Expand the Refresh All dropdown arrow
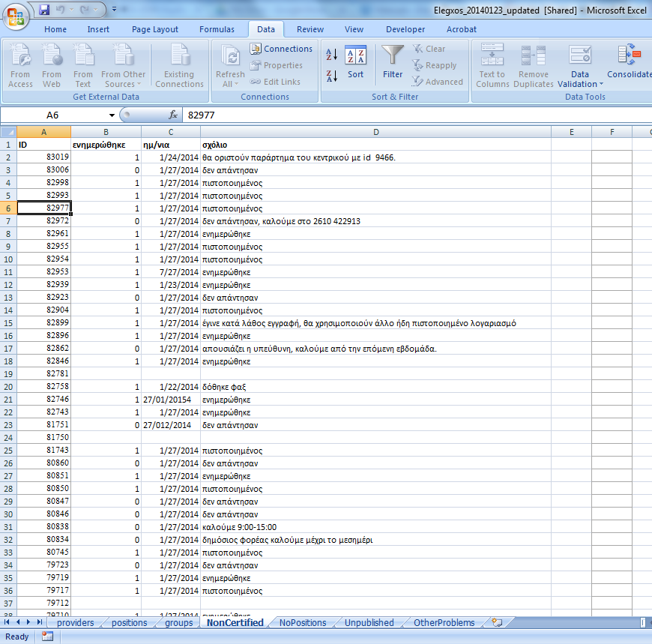 (236, 84)
